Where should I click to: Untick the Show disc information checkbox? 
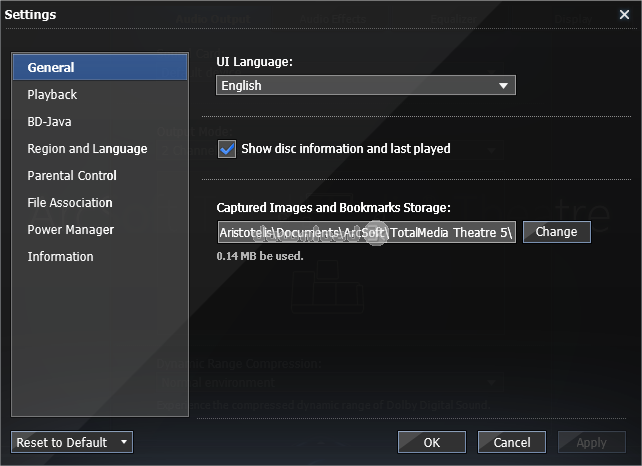(x=227, y=149)
